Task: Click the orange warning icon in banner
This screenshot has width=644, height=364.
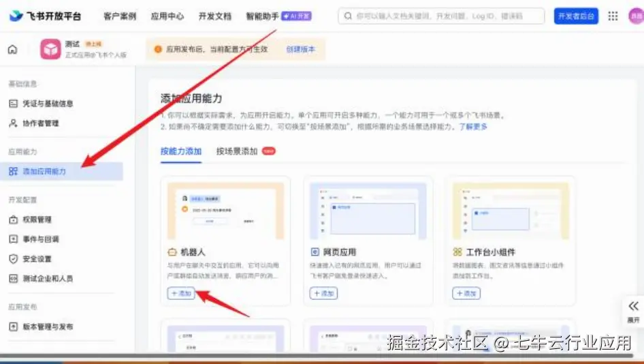Action: click(158, 49)
